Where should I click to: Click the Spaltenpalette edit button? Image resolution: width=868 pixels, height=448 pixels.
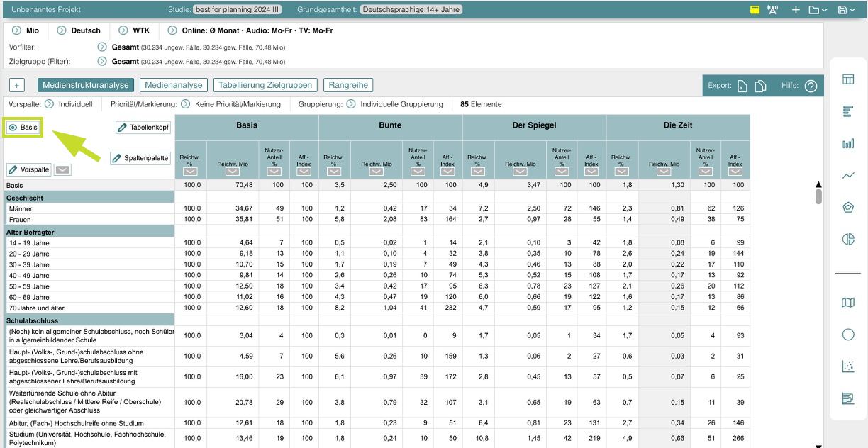click(140, 158)
